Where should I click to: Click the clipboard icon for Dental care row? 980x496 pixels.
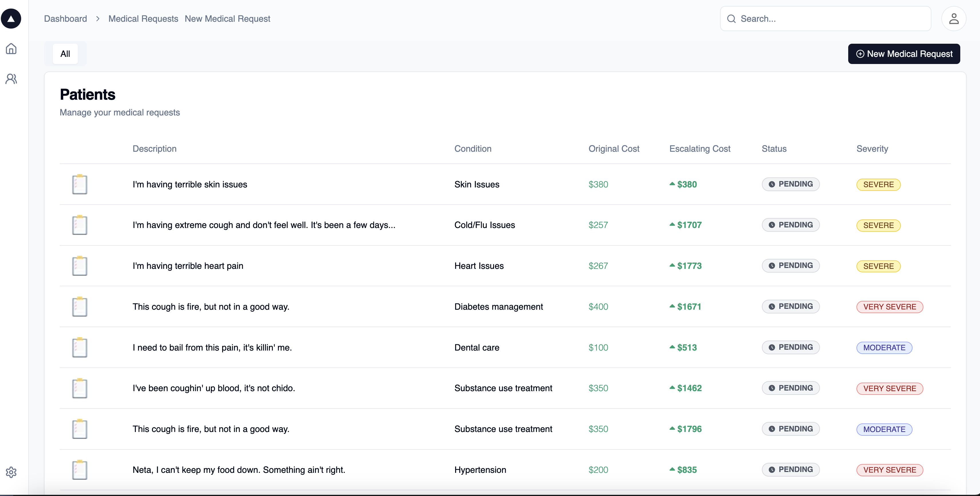click(79, 347)
